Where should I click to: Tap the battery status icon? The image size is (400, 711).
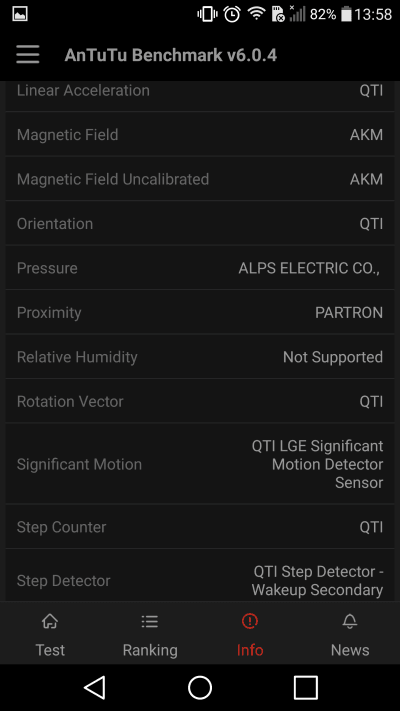point(346,14)
